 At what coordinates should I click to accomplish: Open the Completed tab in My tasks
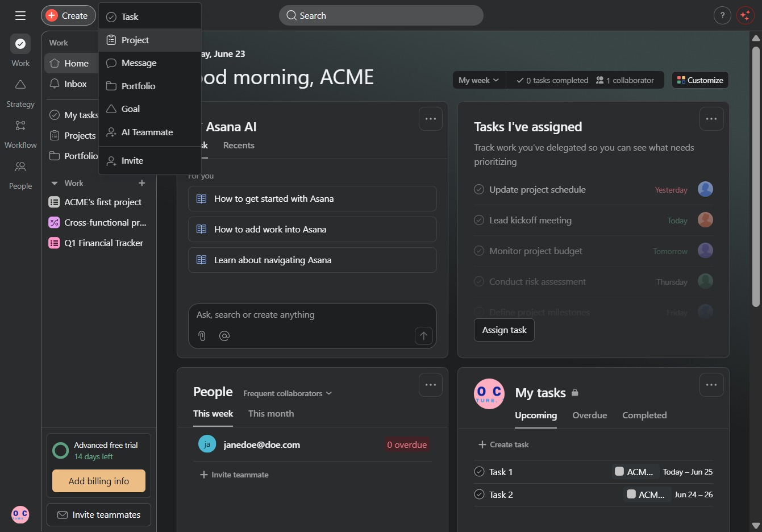(644, 415)
